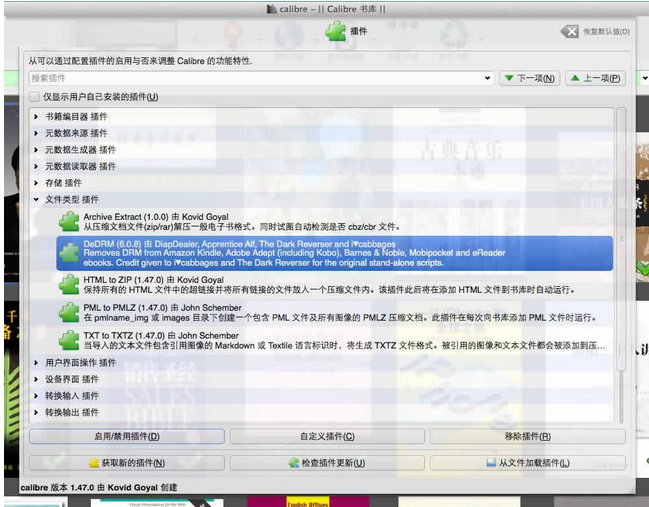Enable showing only user-installed plugins checkbox
Screen dimensions: 649x507
point(34,97)
